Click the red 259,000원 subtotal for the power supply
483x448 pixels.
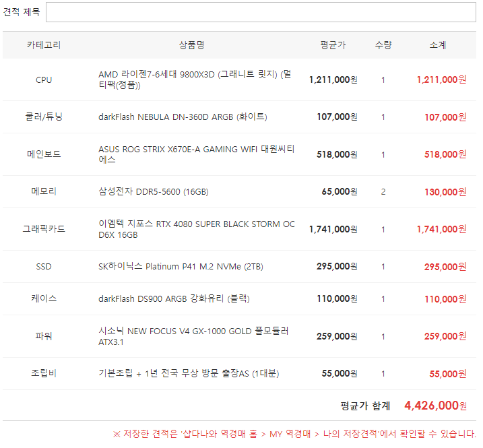[445, 336]
